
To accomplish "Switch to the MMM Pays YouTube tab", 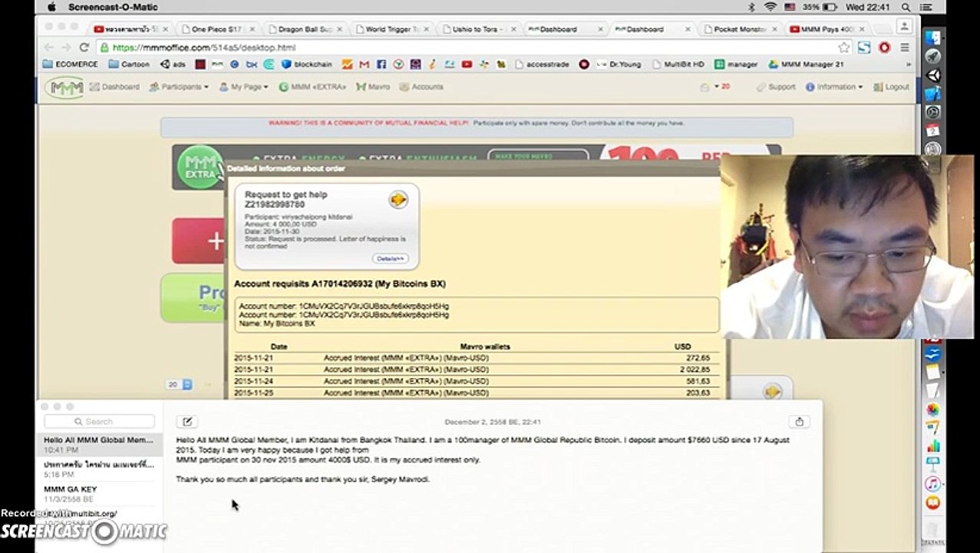I will click(827, 29).
